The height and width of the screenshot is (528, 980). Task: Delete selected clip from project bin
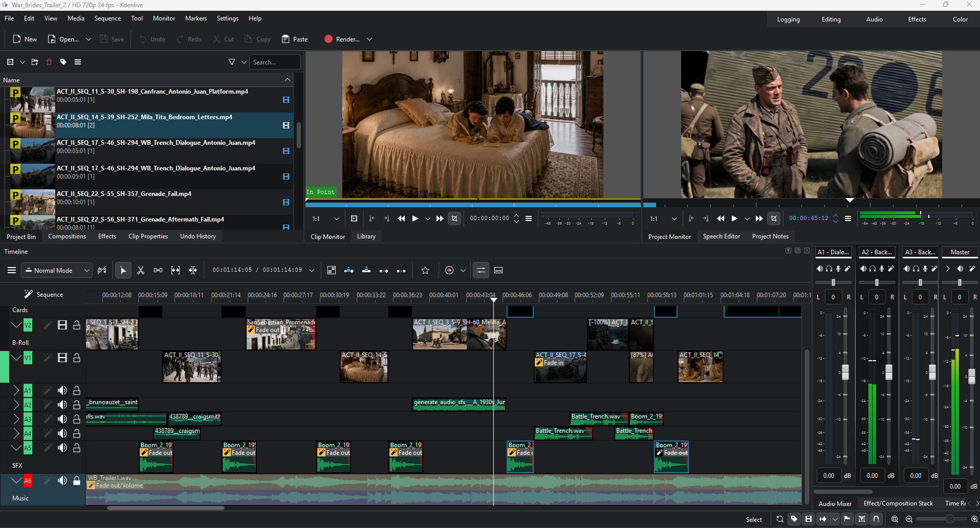pyautogui.click(x=49, y=62)
